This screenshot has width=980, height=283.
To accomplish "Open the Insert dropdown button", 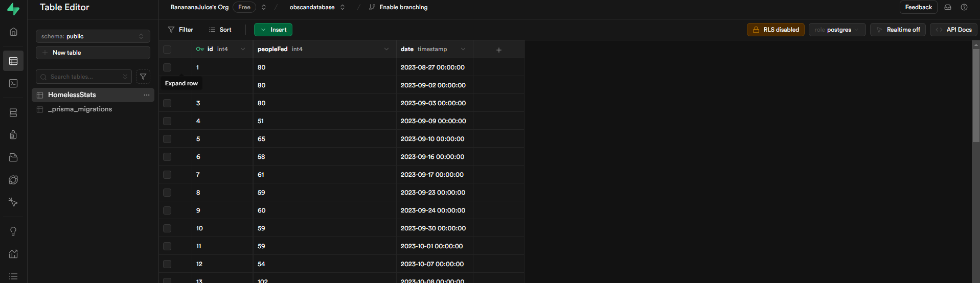I will click(x=274, y=30).
